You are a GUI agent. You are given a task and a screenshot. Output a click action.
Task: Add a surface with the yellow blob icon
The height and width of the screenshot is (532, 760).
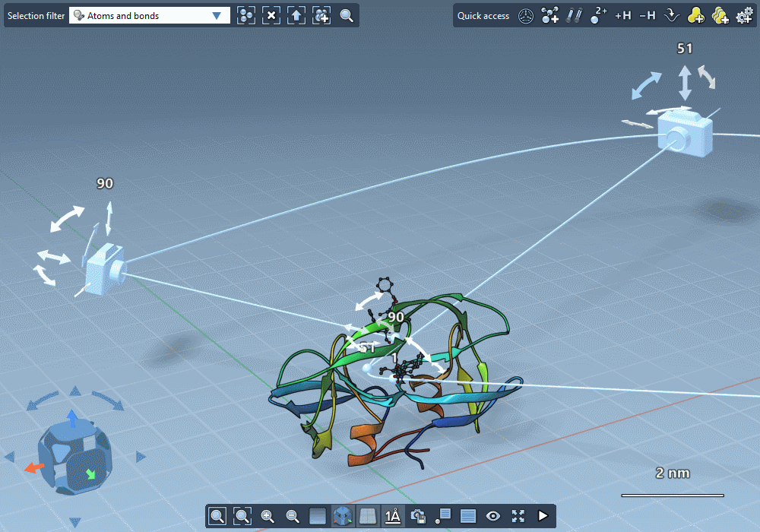pos(695,15)
